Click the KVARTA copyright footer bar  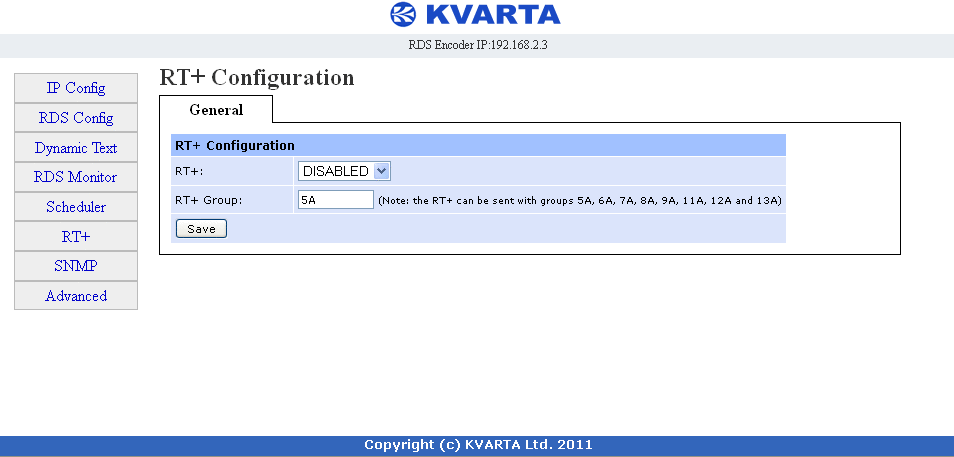[477, 445]
